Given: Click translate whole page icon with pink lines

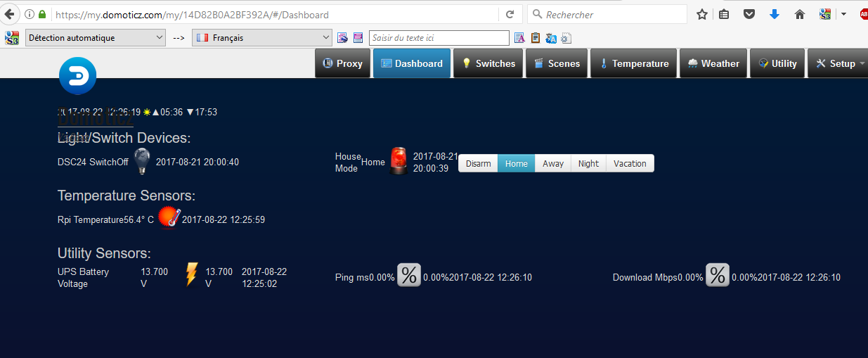Looking at the screenshot, I should [x=358, y=38].
